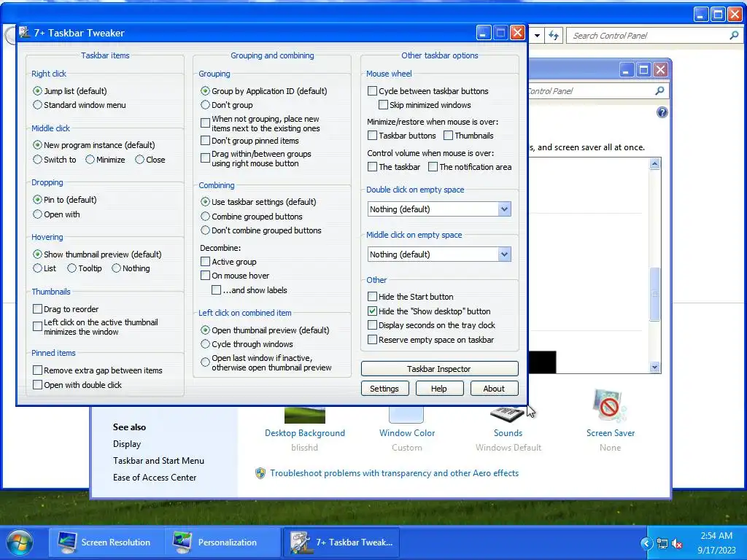Click the theme list scroll up arrow
The width and height of the screenshot is (747, 560).
[655, 164]
